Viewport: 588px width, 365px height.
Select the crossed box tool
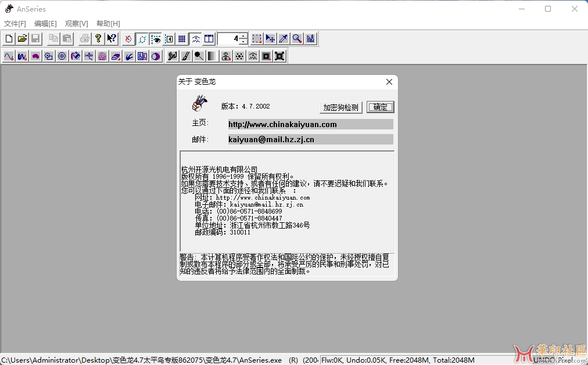tap(279, 56)
